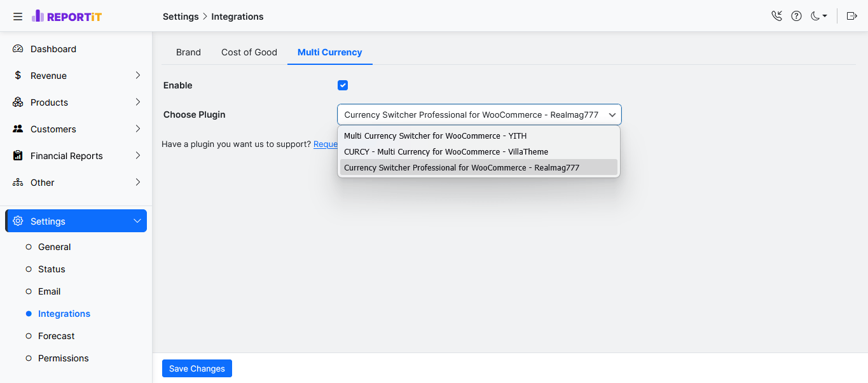The height and width of the screenshot is (383, 868).
Task: Open the Forecast settings page
Action: click(57, 336)
